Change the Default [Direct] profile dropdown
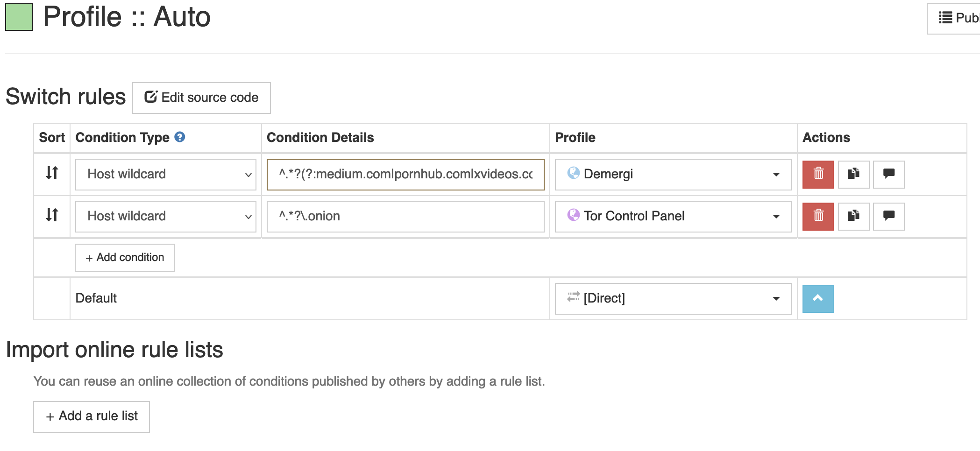 click(x=673, y=299)
